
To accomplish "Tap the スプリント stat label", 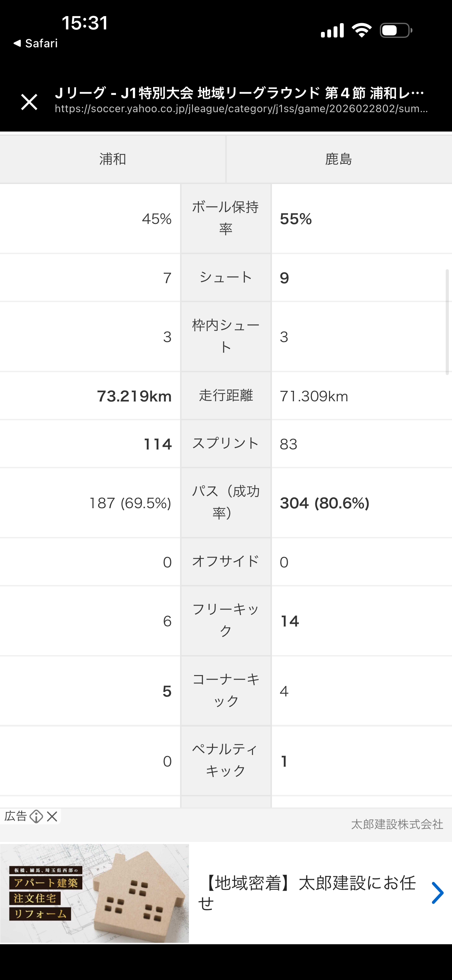I will click(226, 444).
